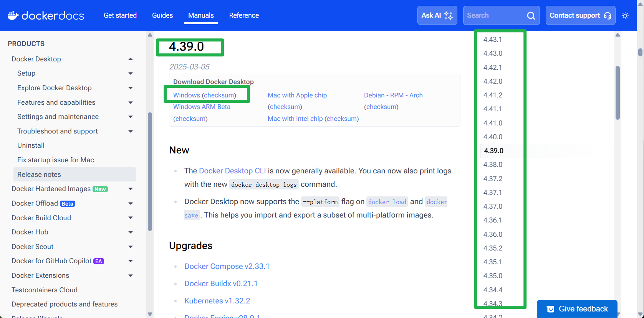The width and height of the screenshot is (644, 318).
Task: Focus the Search input field
Action: (501, 15)
